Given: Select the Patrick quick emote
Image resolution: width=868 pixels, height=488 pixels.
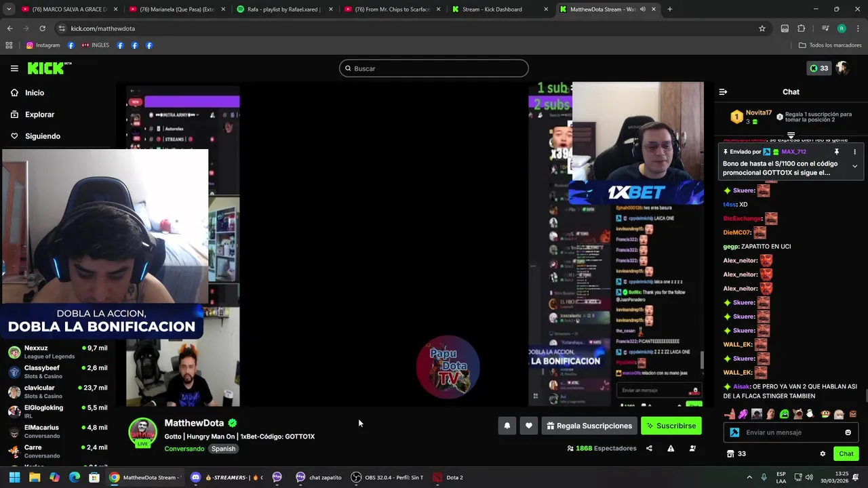Looking at the screenshot, I should pos(729,413).
